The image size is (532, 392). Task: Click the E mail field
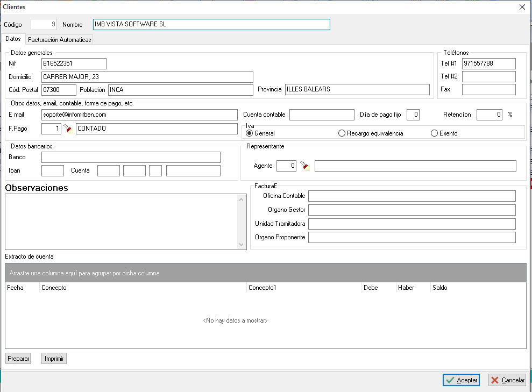(x=139, y=115)
